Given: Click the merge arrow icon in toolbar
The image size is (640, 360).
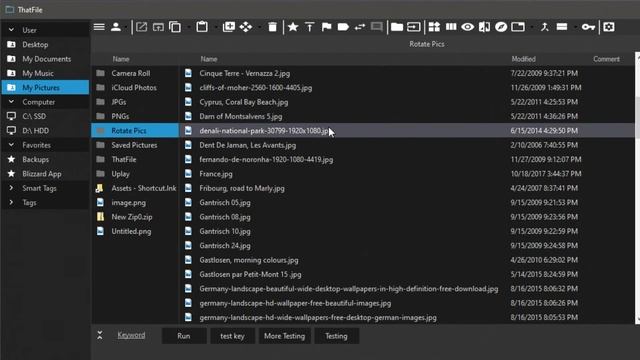Looking at the screenshot, I should coord(544,27).
